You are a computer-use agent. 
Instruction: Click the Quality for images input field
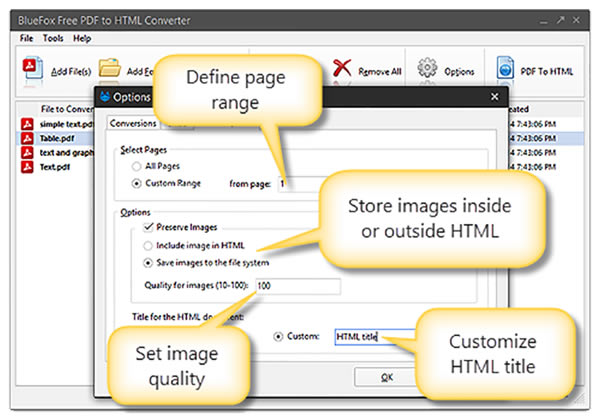297,287
